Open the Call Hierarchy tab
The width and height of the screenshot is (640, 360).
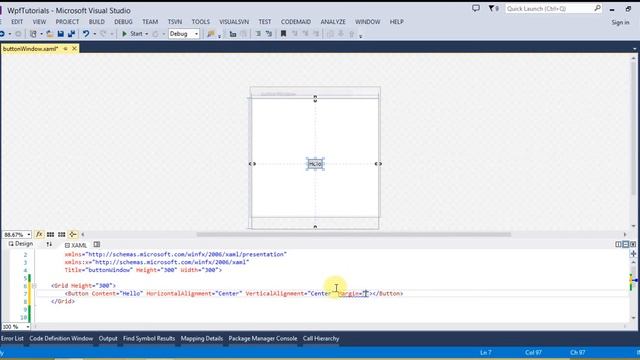click(321, 338)
